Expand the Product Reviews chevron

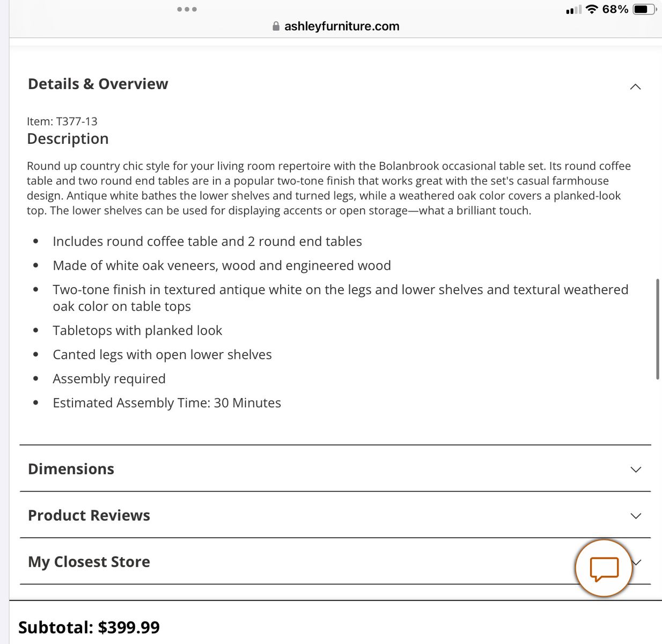click(x=636, y=516)
